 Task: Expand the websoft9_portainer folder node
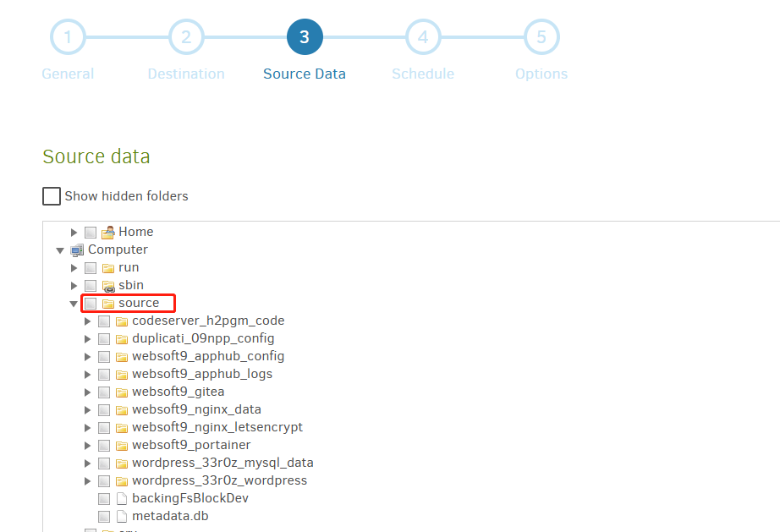tap(88, 445)
